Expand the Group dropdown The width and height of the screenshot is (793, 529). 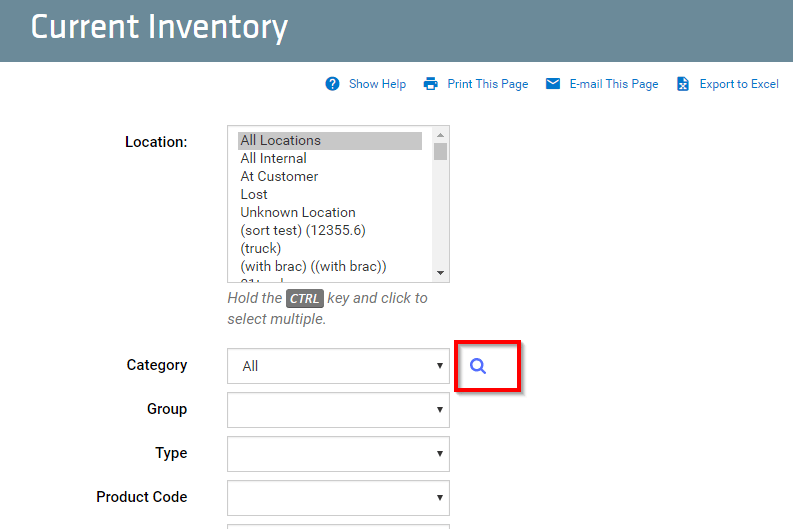tap(338, 410)
